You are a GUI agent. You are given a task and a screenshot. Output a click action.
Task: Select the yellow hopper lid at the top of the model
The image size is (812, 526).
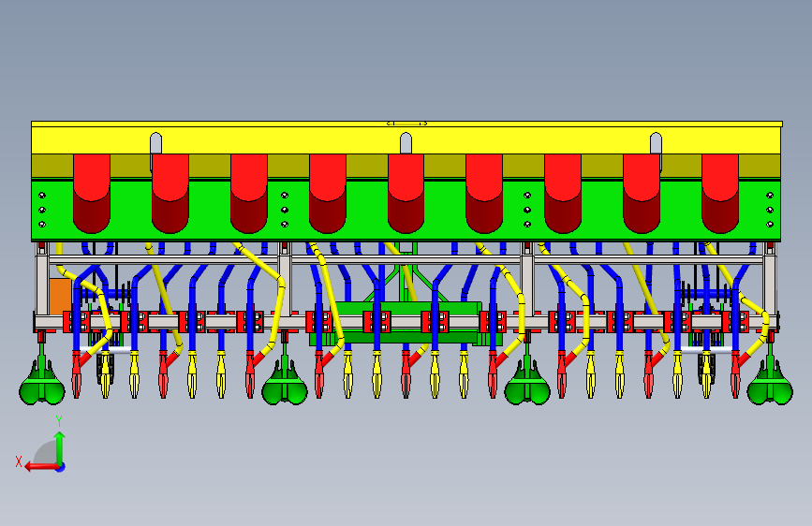(x=406, y=139)
